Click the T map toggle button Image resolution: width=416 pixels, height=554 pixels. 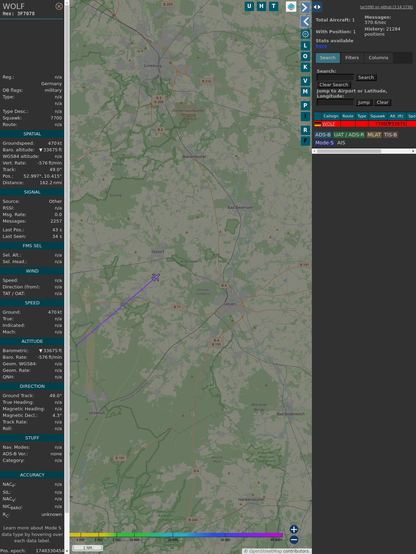coord(274,6)
